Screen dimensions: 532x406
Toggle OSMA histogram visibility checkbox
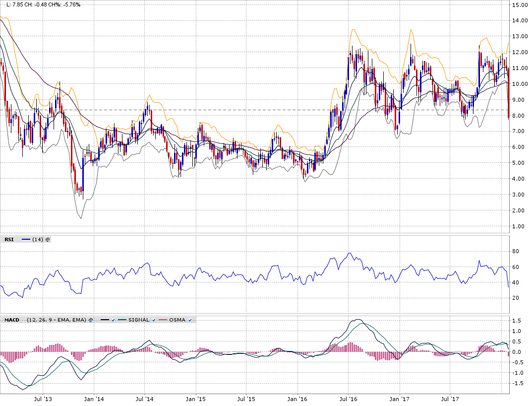tap(190, 320)
